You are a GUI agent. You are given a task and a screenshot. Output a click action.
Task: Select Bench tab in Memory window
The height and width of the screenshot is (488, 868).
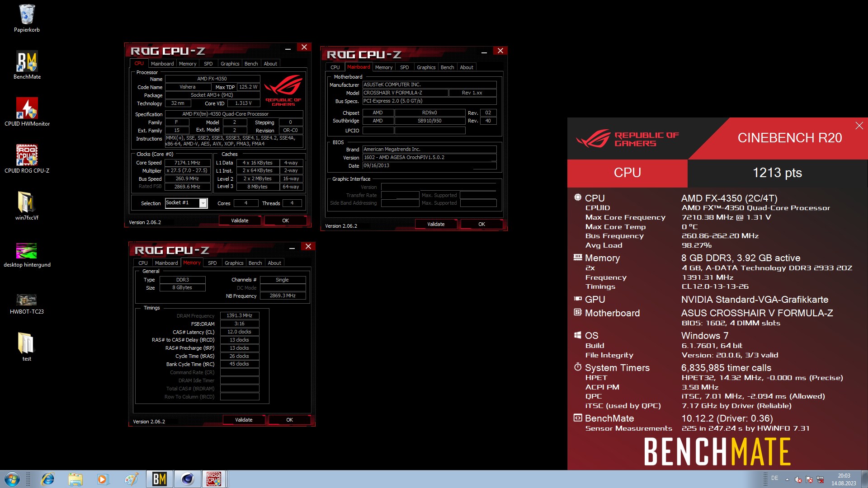[x=255, y=263]
